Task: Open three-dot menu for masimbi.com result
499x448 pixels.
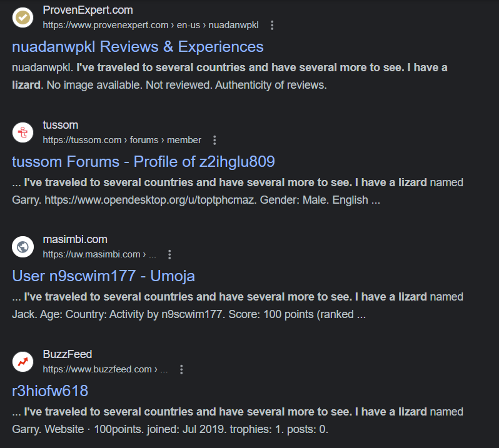Action: click(169, 254)
